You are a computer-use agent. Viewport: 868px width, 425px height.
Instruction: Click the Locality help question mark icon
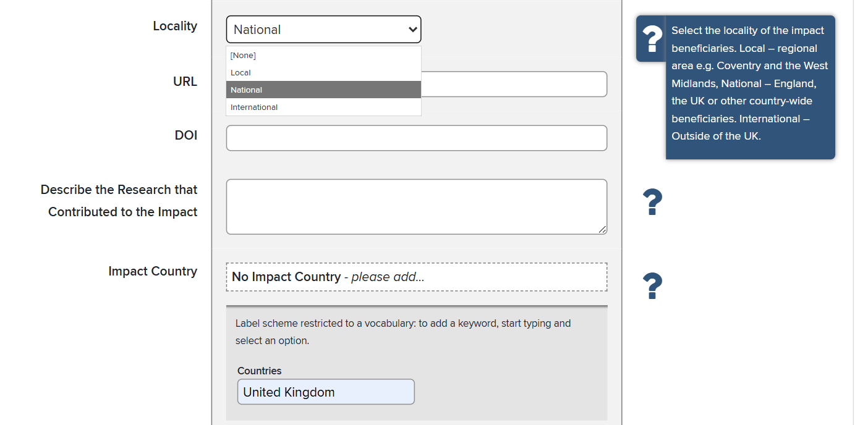(x=652, y=39)
